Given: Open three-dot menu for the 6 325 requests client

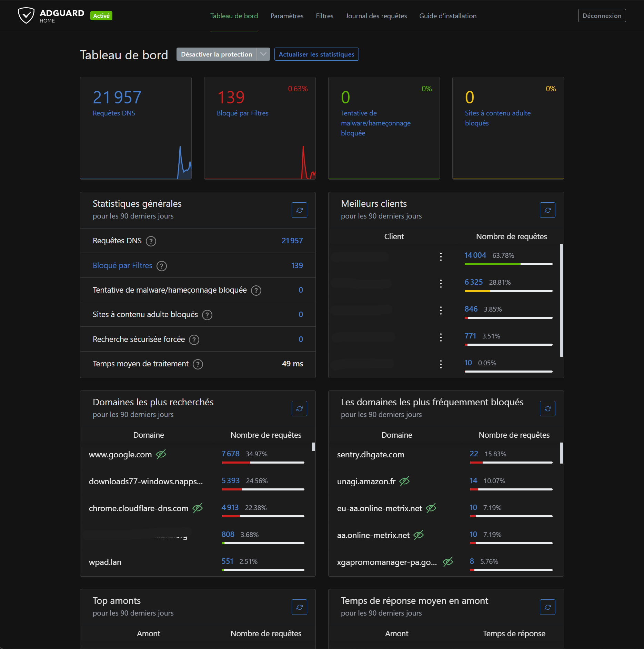Looking at the screenshot, I should click(441, 283).
